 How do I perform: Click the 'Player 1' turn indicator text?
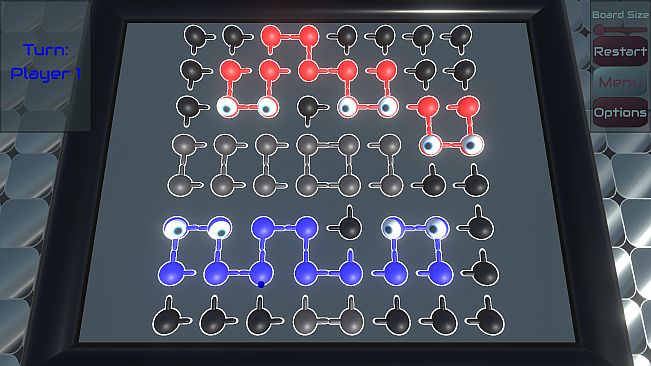click(x=45, y=73)
